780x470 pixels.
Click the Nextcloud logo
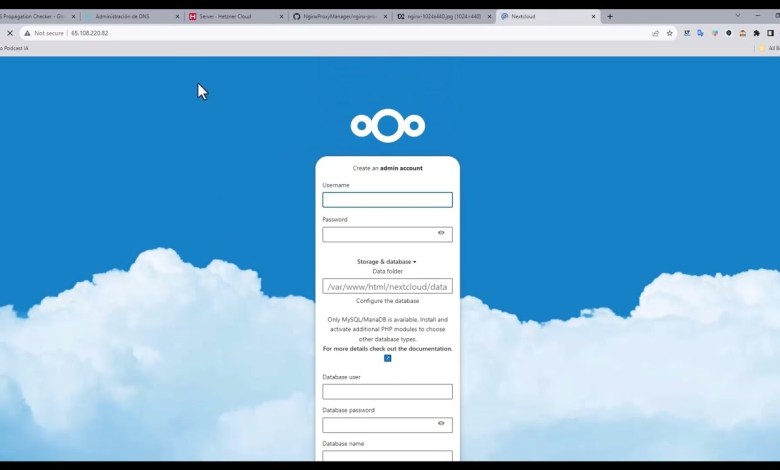[388, 126]
